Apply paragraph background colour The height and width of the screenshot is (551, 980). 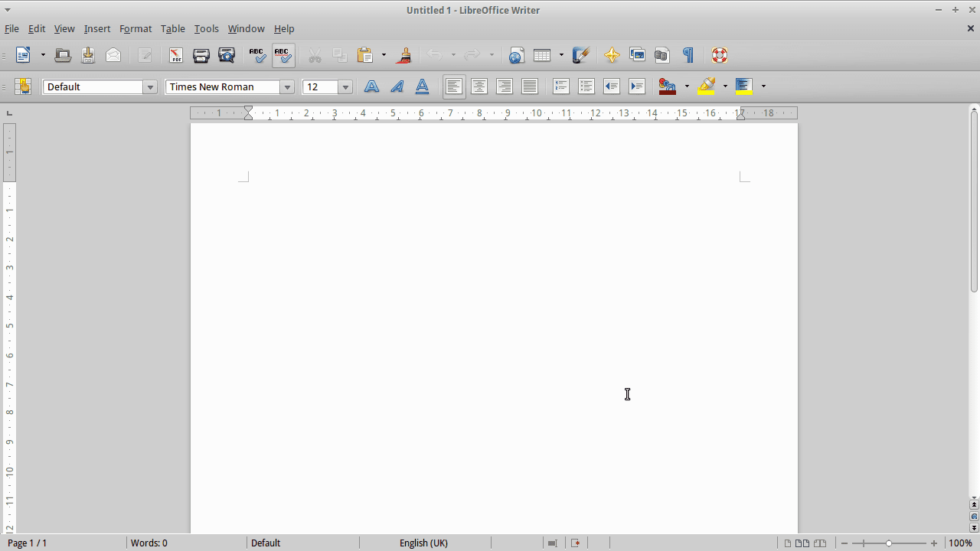744,86
